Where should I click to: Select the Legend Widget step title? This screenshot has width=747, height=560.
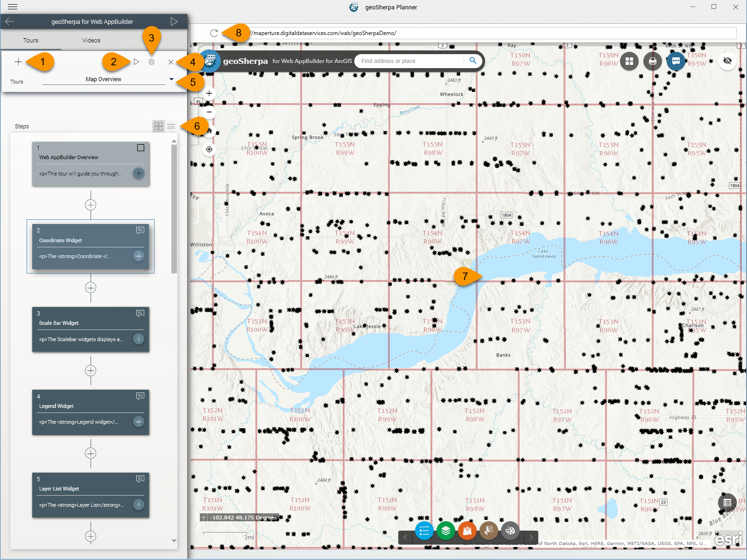56,406
